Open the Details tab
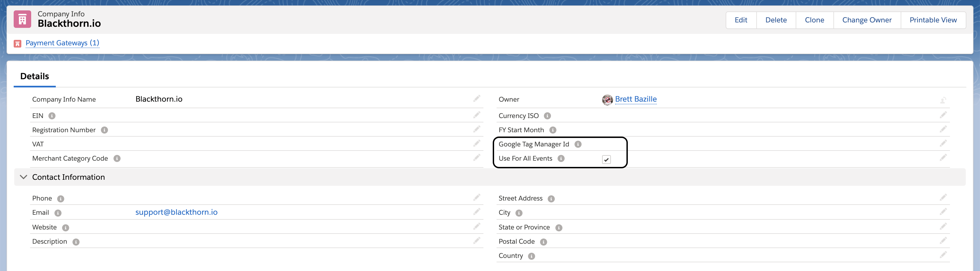 coord(35,76)
